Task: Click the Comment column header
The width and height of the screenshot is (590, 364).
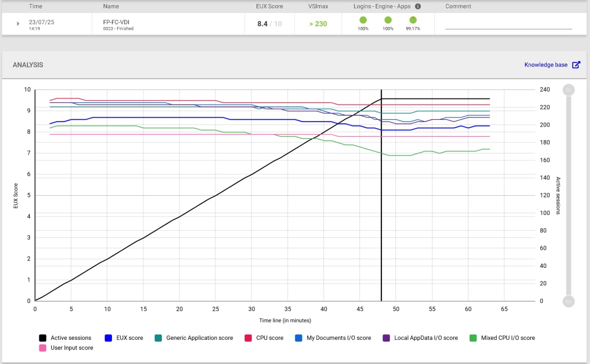Action: tap(458, 6)
